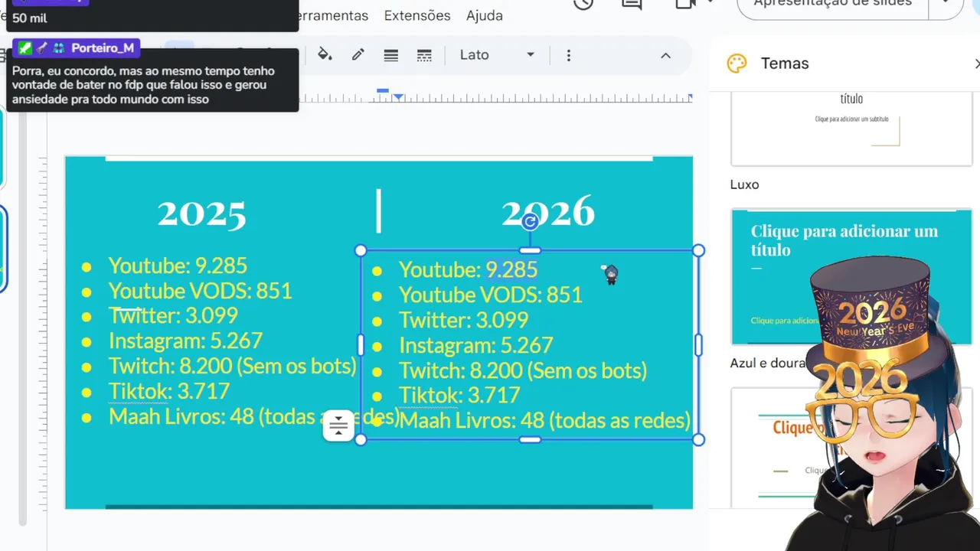Select the Luxo theme thumbnail
The height and width of the screenshot is (551, 980).
tap(851, 127)
